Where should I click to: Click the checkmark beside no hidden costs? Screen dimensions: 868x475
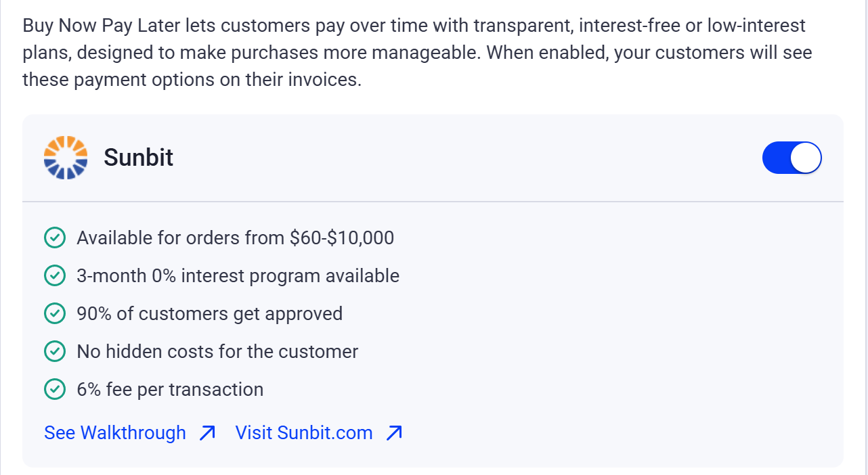55,352
